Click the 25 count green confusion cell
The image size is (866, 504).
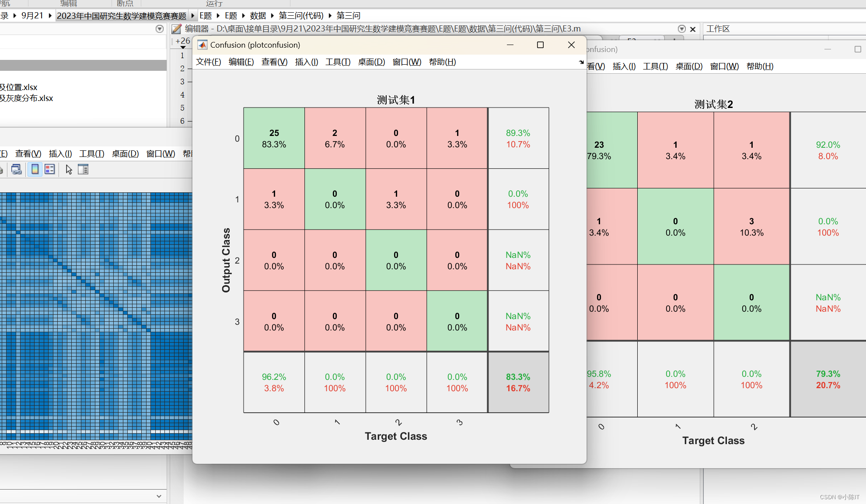coord(274,138)
